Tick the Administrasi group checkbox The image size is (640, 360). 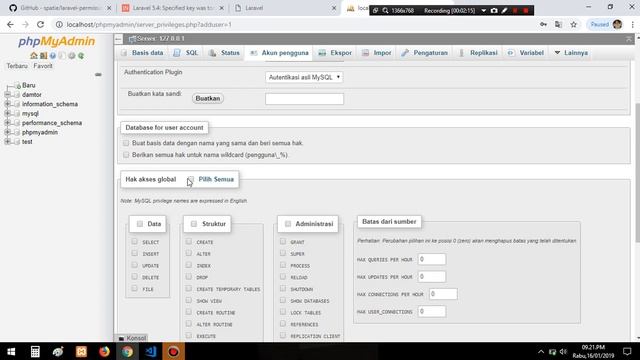point(288,224)
